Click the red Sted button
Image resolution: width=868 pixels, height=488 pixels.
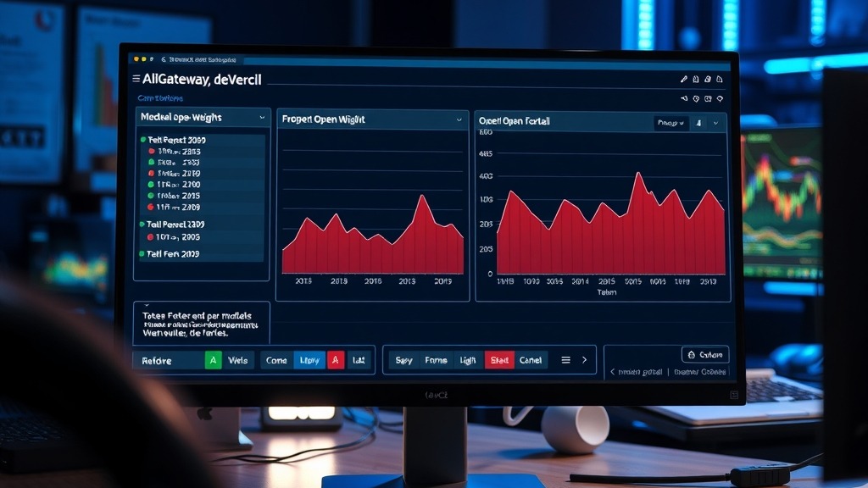point(499,360)
